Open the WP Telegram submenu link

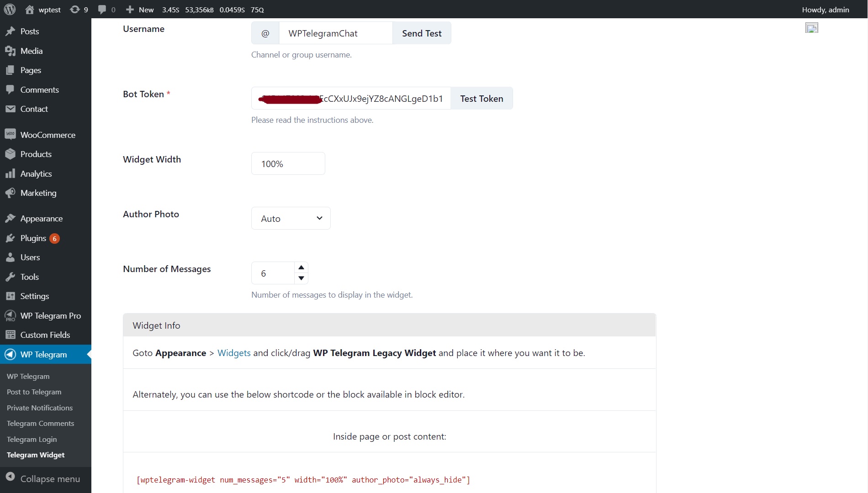(28, 376)
